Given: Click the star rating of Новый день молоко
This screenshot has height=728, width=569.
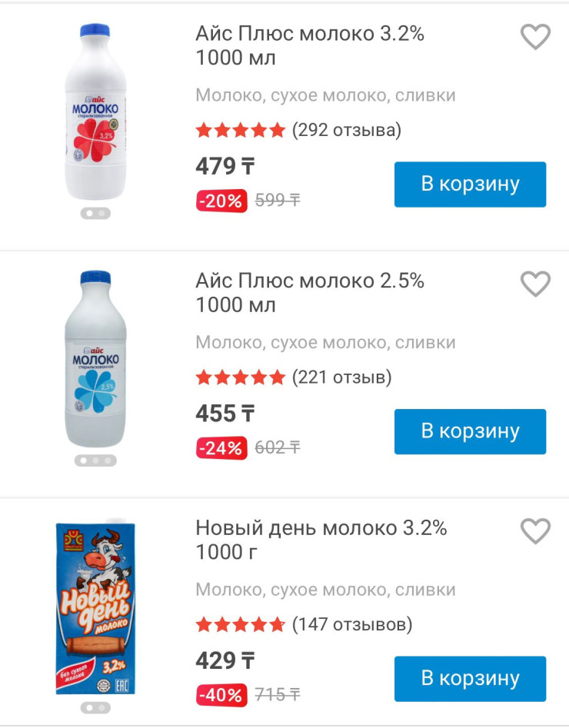Looking at the screenshot, I should (240, 624).
